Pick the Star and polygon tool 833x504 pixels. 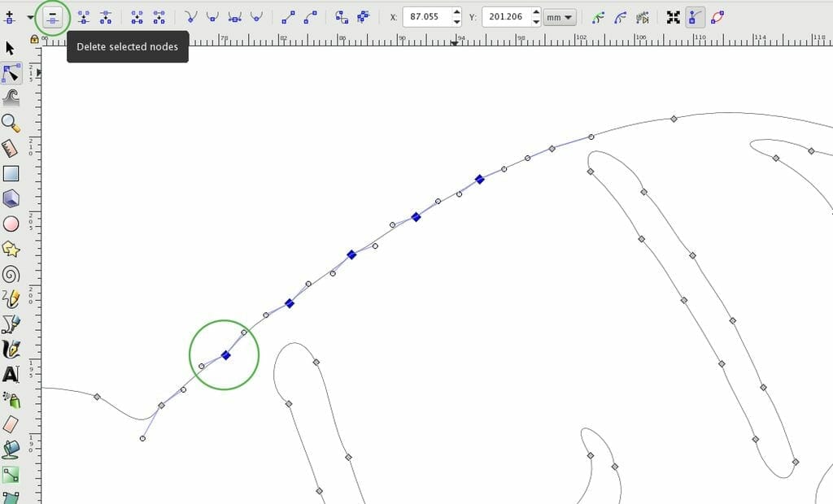click(x=11, y=248)
